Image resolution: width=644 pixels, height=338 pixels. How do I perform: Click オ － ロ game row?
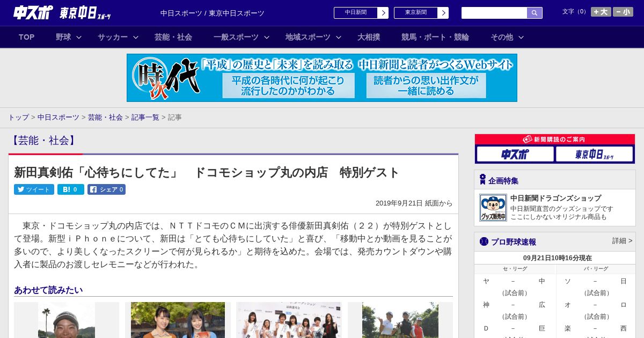[596, 305]
